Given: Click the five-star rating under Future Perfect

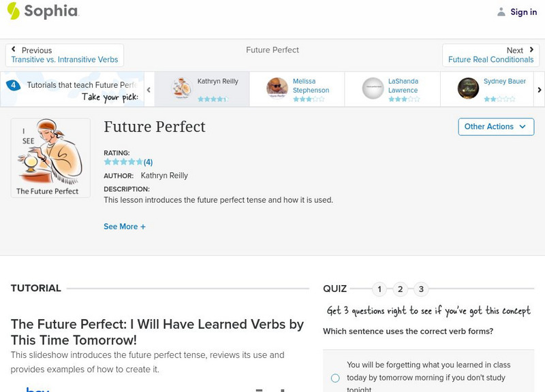Looking at the screenshot, I should [123, 162].
